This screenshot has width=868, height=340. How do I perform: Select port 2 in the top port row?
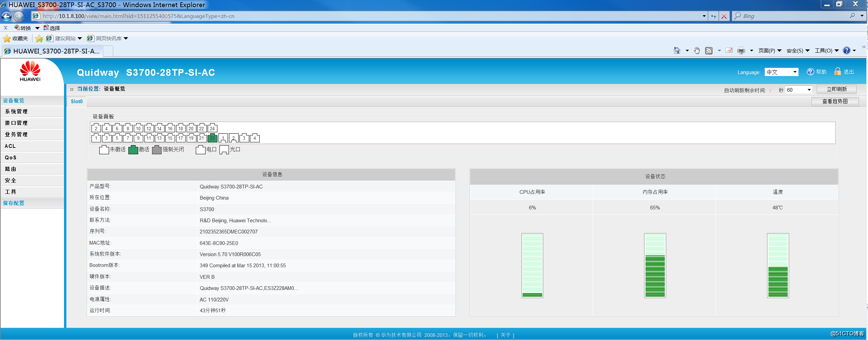coord(96,128)
